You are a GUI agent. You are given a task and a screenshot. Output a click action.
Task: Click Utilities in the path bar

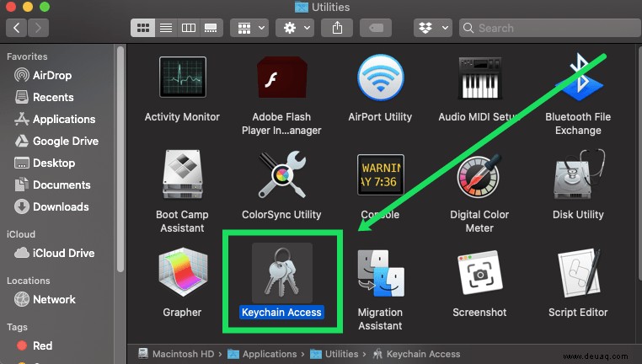tap(334, 354)
